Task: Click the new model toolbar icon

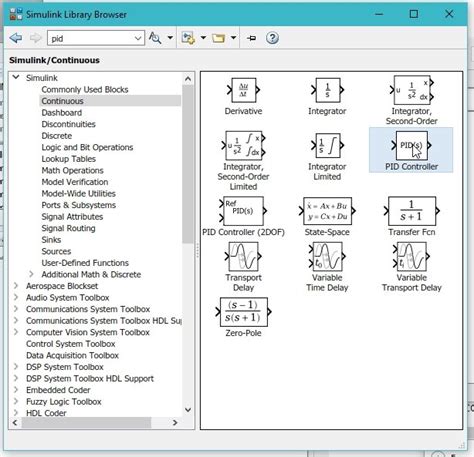Action: pyautogui.click(x=188, y=38)
